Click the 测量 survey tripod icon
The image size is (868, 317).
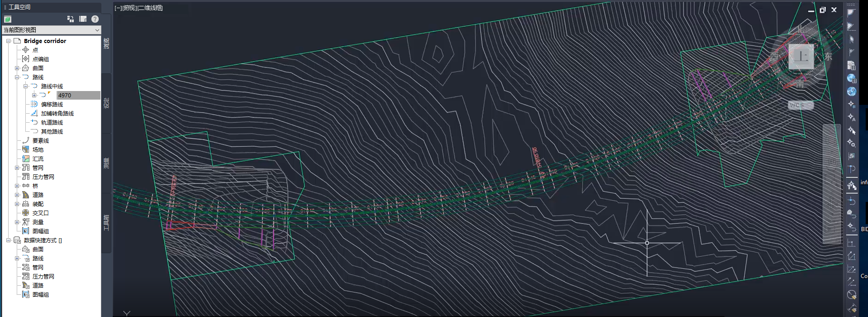coord(26,222)
